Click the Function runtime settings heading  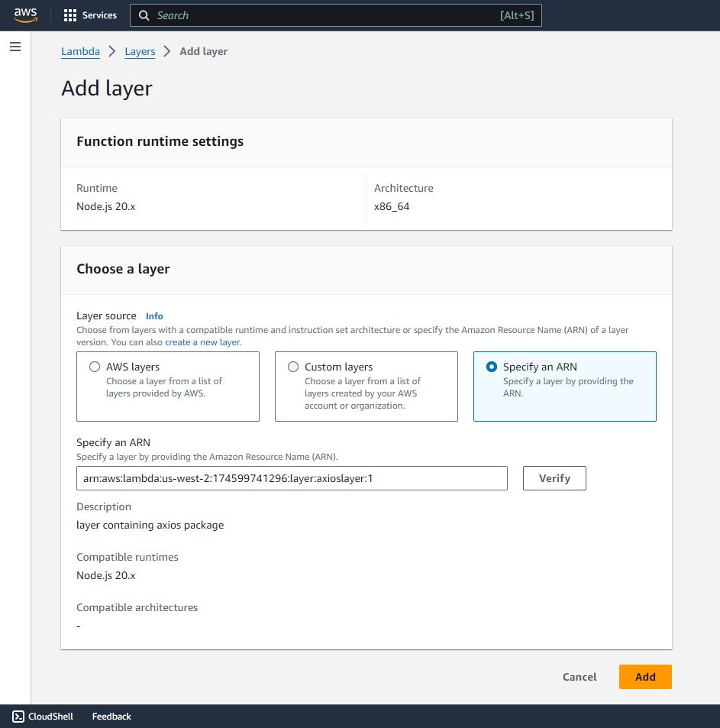pos(160,141)
